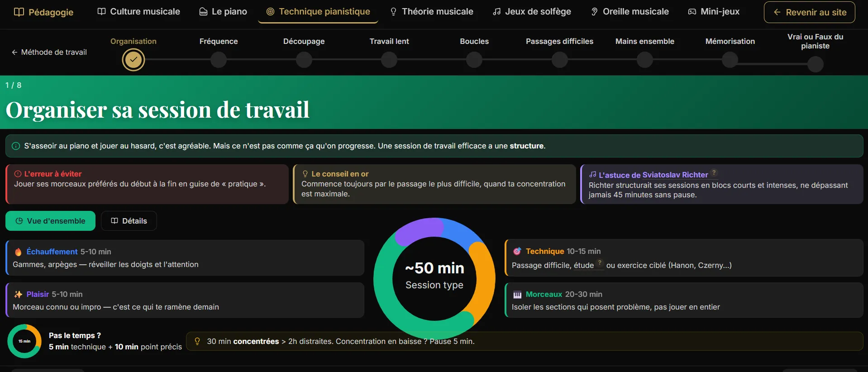Screen dimensions: 868x372
Task: Click the Pas le temps ? text
Action: coord(75,335)
